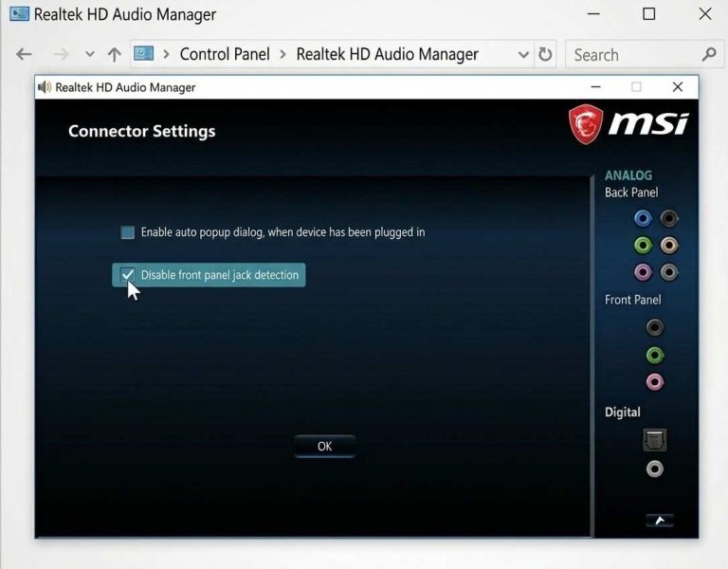Expand the address bar history dropdown
This screenshot has height=569, width=728.
click(523, 54)
